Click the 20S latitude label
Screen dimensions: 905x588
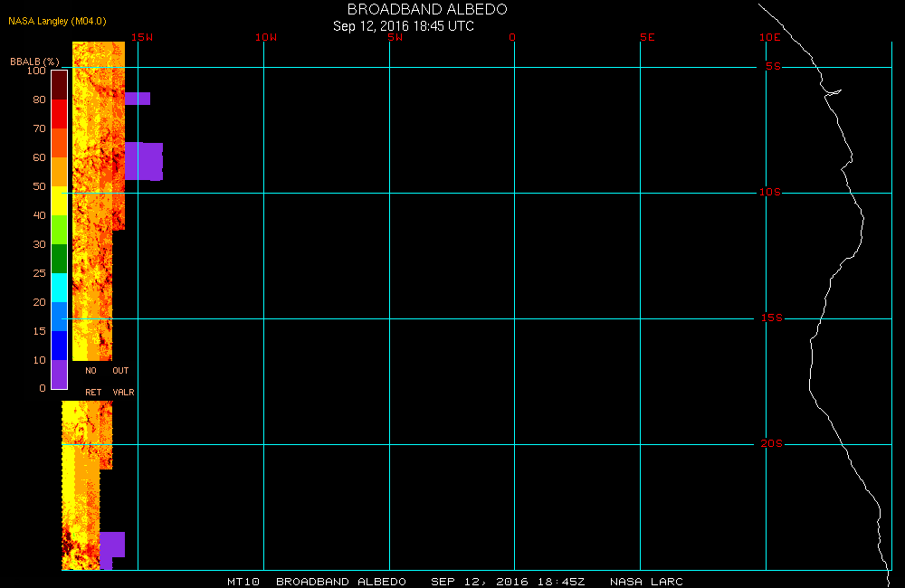coord(772,444)
